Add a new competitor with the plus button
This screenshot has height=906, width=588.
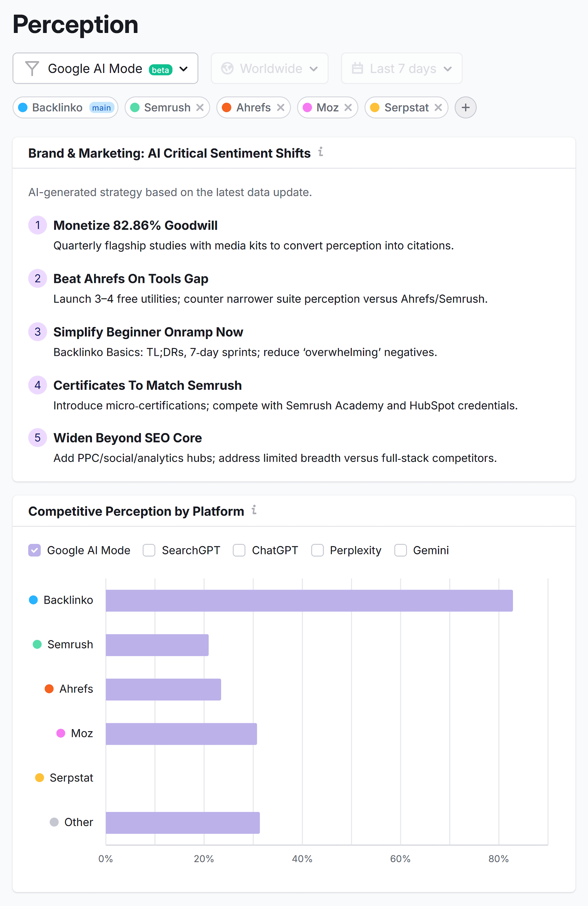[x=465, y=107]
